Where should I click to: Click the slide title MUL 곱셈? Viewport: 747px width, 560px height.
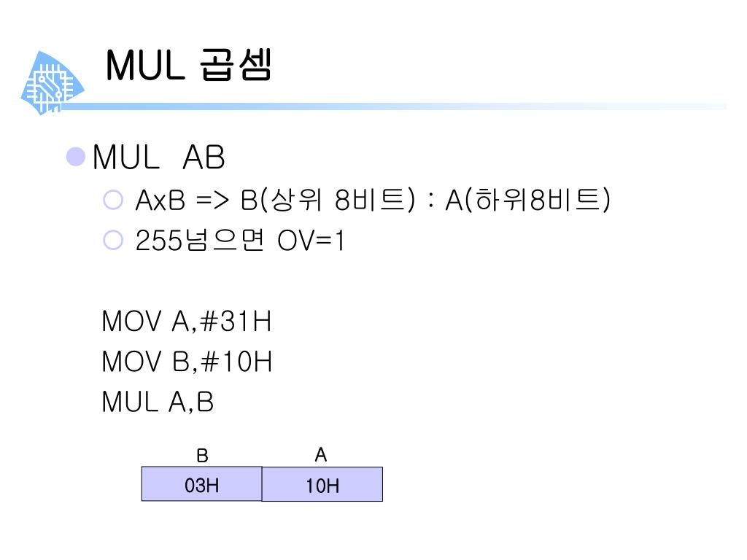pos(189,65)
